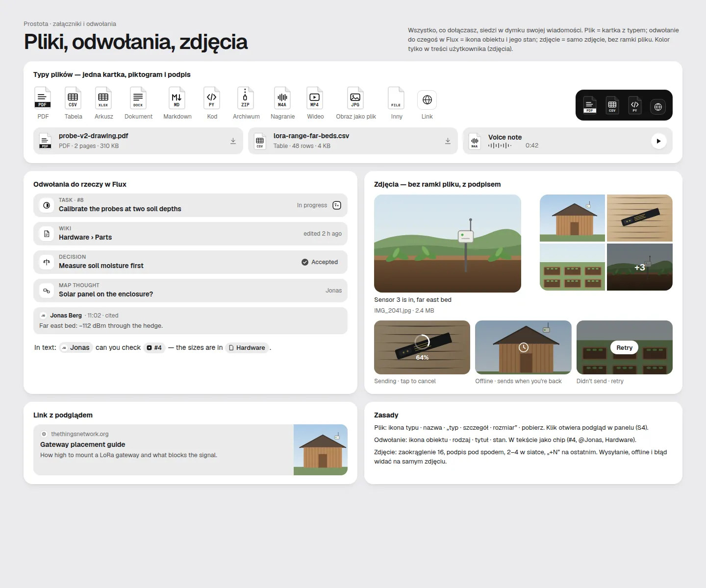Click the Accepted status badge
Viewport: 706px width, 588px height.
coord(320,262)
